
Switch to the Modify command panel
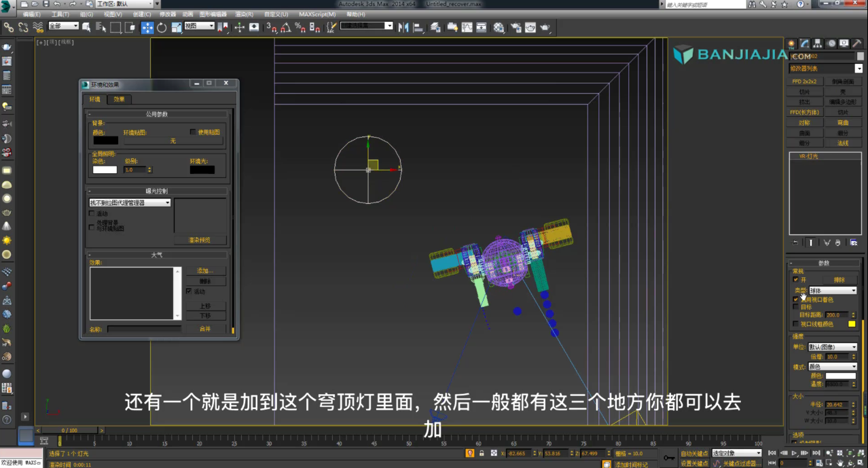[804, 43]
